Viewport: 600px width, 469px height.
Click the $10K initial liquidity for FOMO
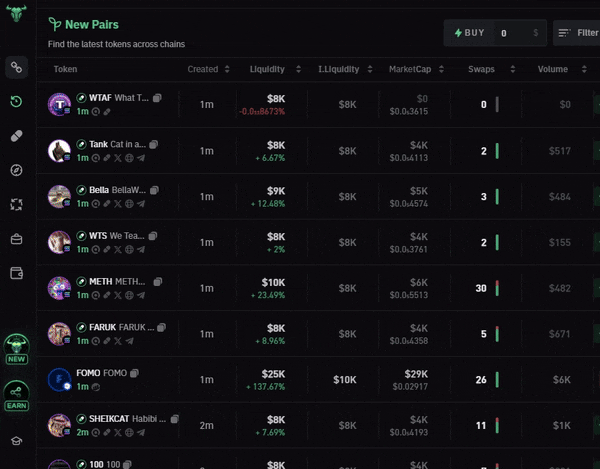click(345, 379)
